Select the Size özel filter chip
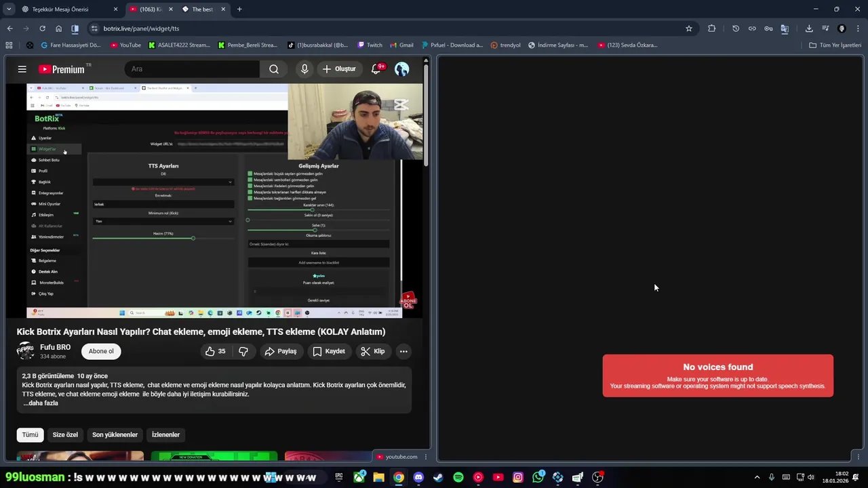 (65, 434)
